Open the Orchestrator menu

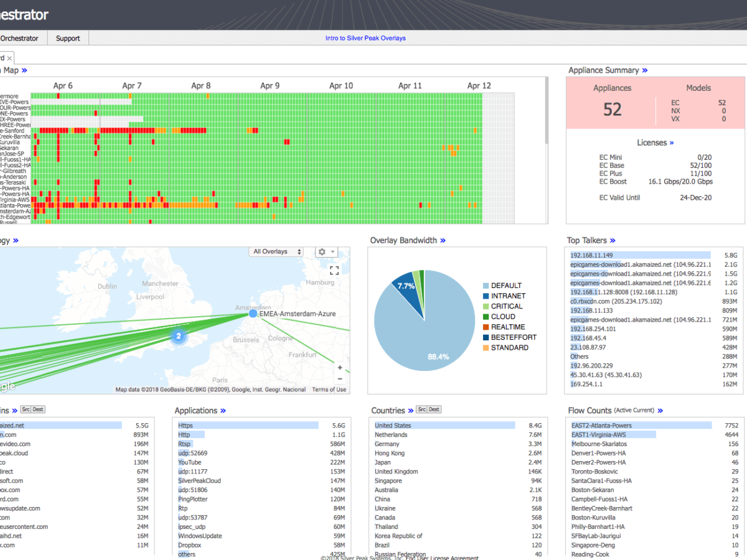tap(19, 38)
